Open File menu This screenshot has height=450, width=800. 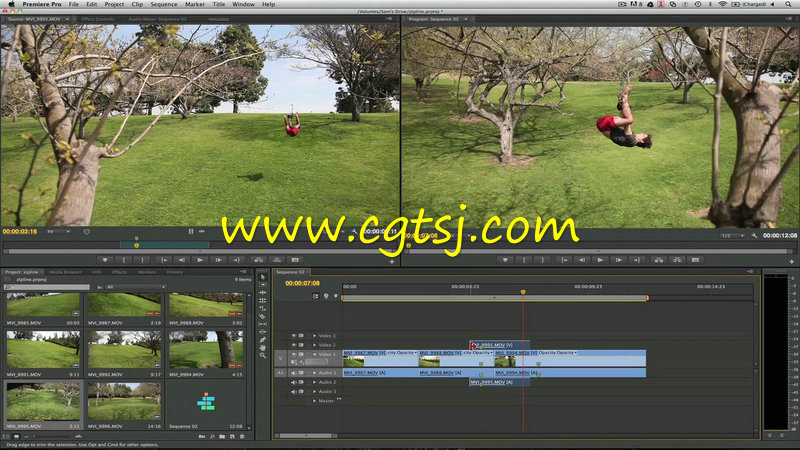[x=73, y=4]
